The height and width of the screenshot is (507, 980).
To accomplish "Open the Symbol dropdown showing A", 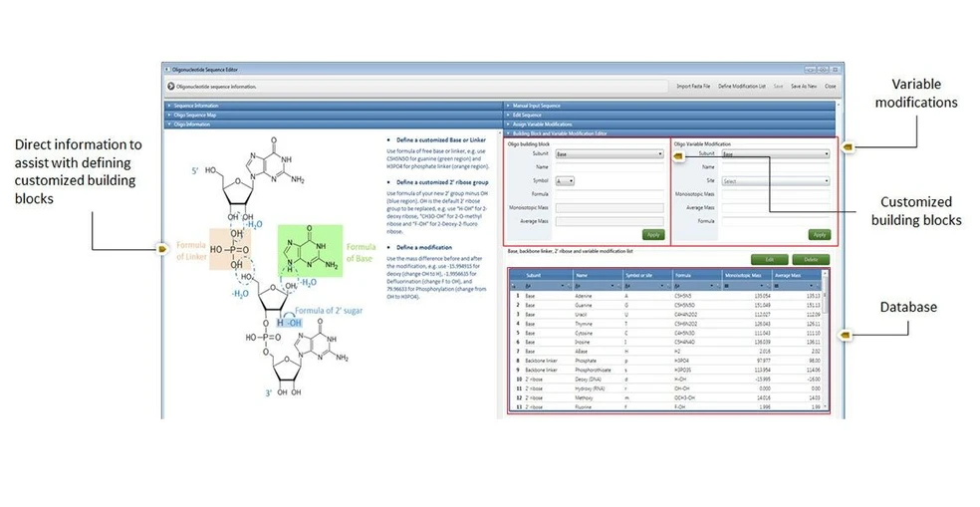I will (x=565, y=180).
